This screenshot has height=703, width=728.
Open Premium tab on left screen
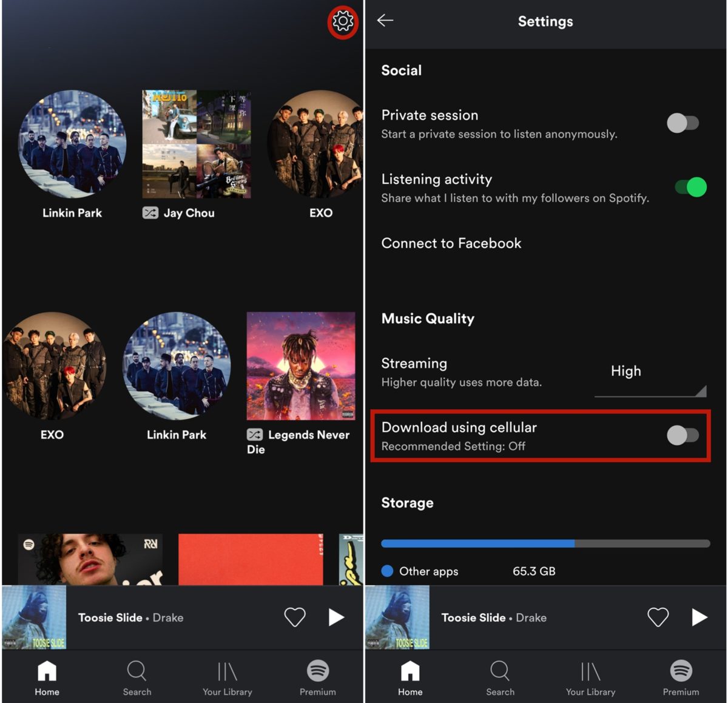coord(318,678)
